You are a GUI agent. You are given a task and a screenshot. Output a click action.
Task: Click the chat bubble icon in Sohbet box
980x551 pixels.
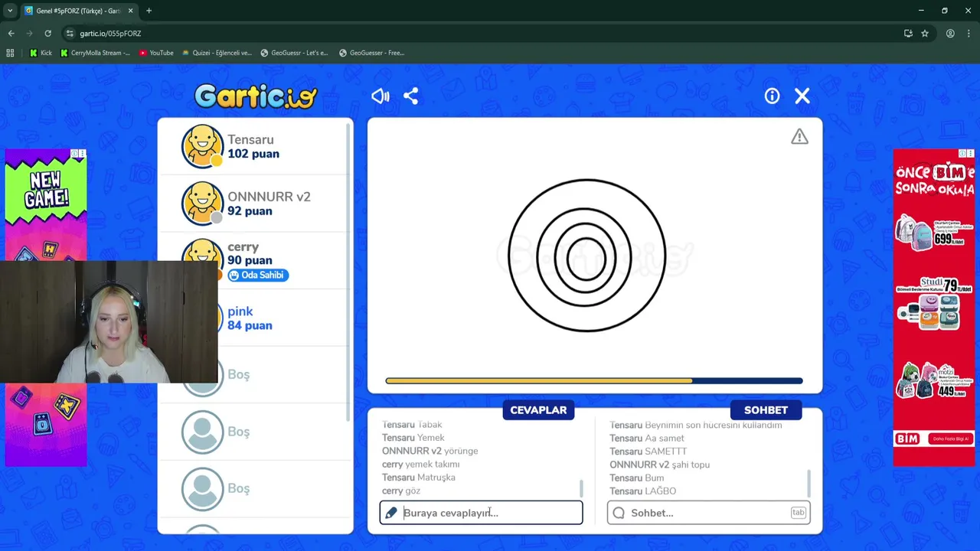[619, 513]
